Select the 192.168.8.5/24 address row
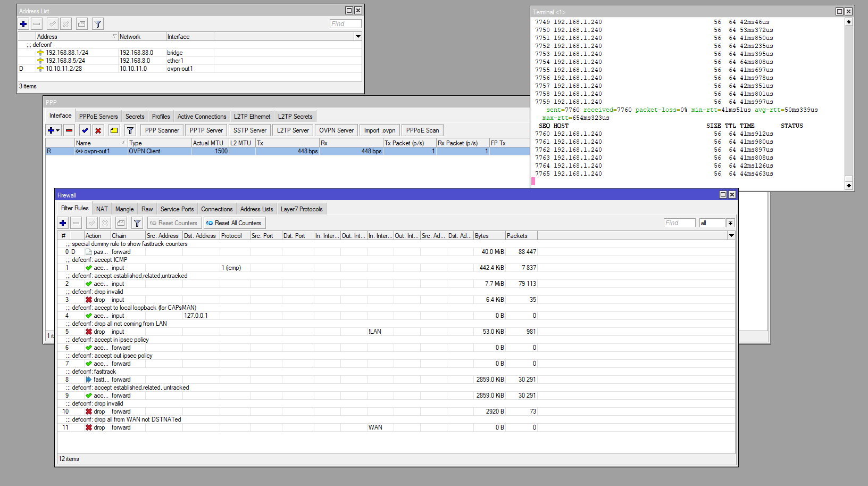Image resolution: width=868 pixels, height=486 pixels. point(190,61)
